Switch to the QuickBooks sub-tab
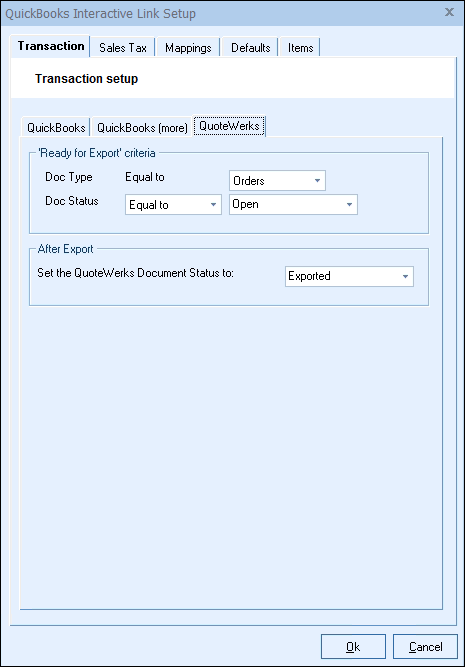 56,127
